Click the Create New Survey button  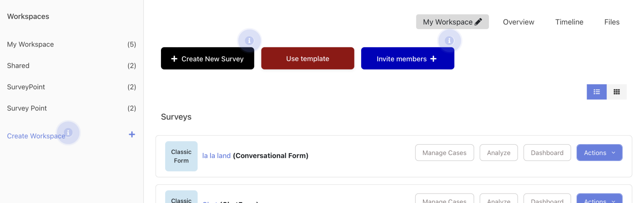(208, 58)
